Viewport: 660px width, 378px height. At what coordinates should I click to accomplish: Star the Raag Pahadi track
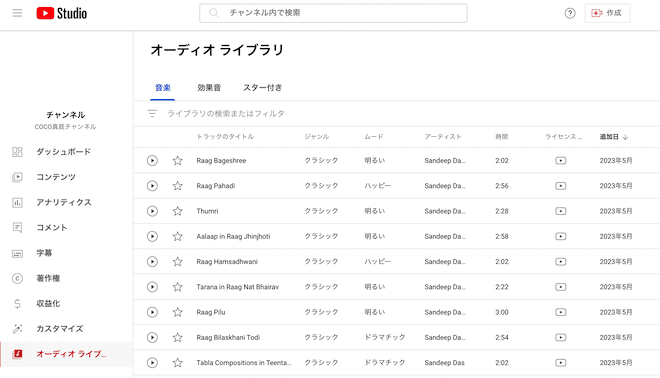click(178, 186)
